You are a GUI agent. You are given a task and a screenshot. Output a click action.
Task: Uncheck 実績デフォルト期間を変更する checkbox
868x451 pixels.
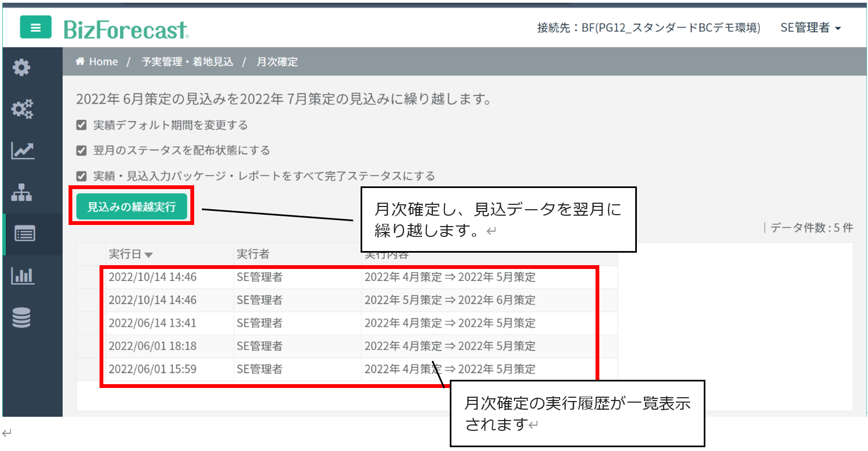coord(82,126)
